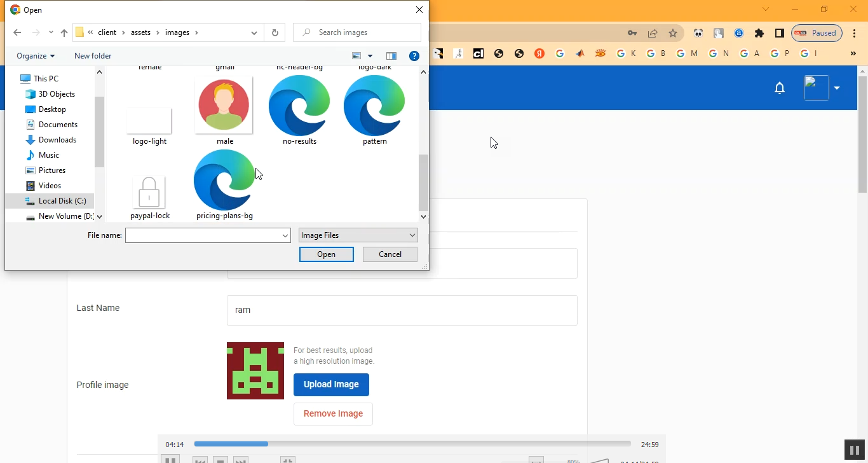Screen dimensions: 868x463
Task: Open the Image Files type dropdown
Action: tap(358, 235)
